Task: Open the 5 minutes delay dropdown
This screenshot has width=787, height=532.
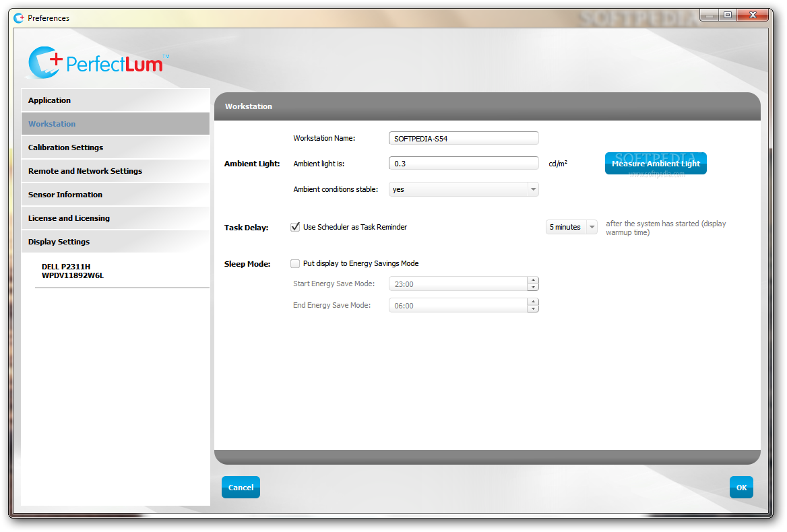Action: click(x=571, y=227)
